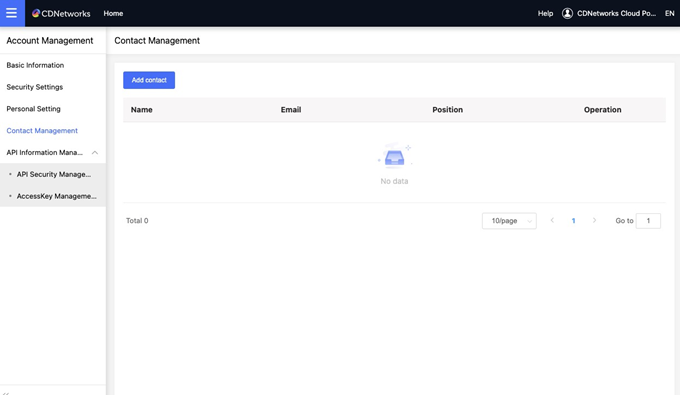Open Security Settings

click(x=35, y=87)
